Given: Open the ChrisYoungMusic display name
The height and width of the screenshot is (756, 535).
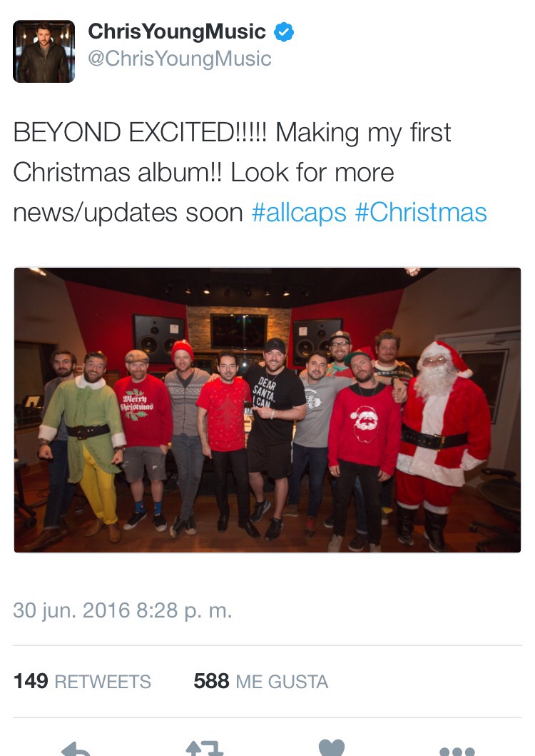Looking at the screenshot, I should coord(176,32).
